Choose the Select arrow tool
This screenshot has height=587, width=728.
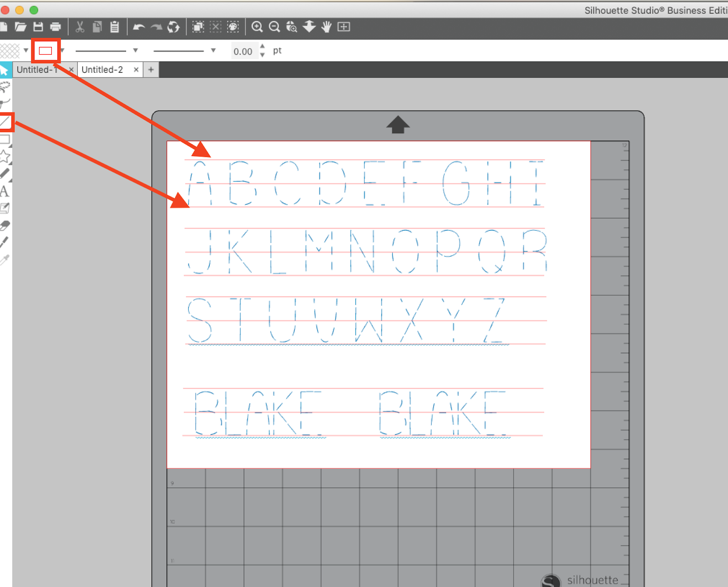pyautogui.click(x=5, y=70)
